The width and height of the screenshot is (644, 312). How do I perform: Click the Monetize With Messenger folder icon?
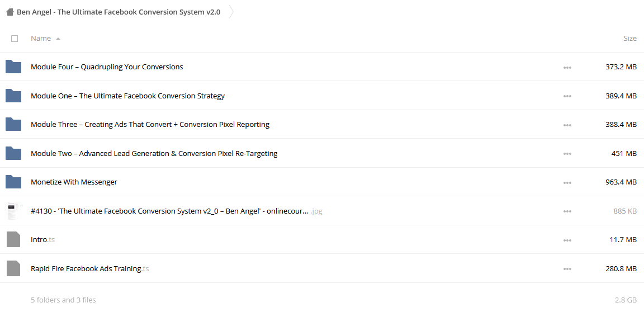(x=13, y=182)
